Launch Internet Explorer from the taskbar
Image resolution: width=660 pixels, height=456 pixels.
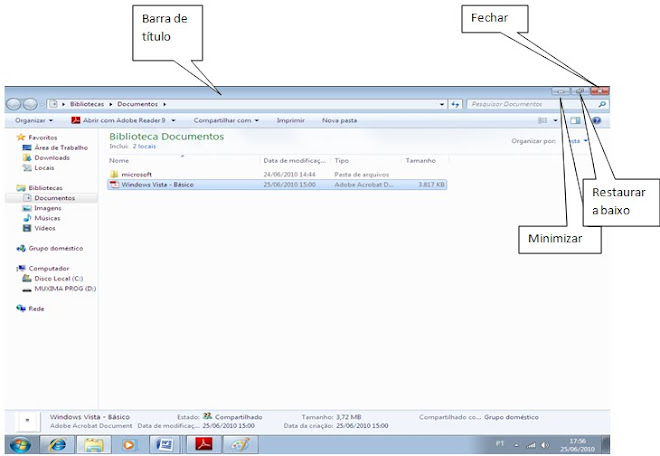(x=57, y=445)
